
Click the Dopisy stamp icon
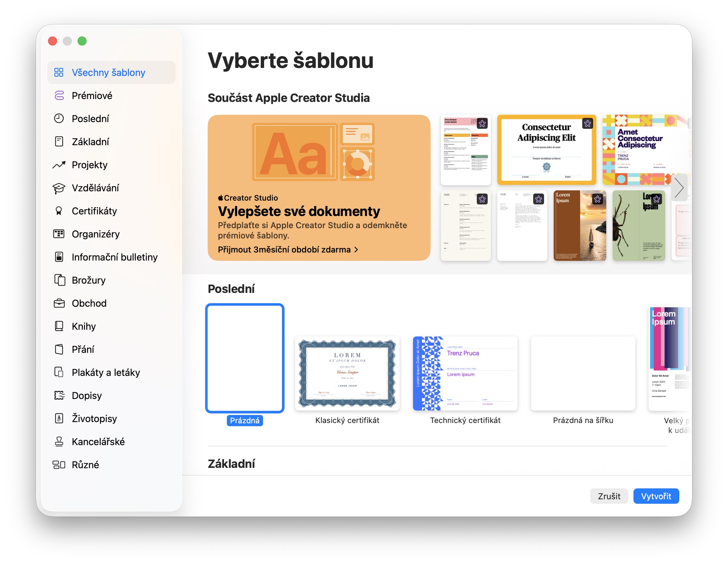coord(59,395)
